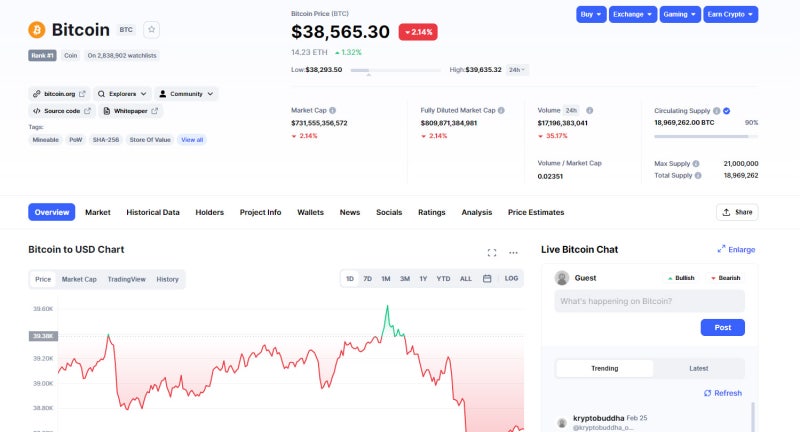The height and width of the screenshot is (432, 800).
Task: Open the Source code link
Action: point(62,111)
